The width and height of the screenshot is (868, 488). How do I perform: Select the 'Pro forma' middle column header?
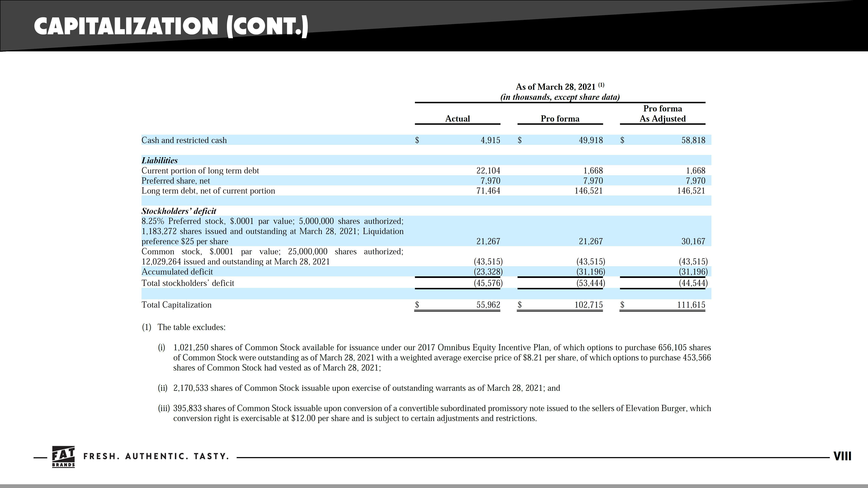click(x=560, y=119)
